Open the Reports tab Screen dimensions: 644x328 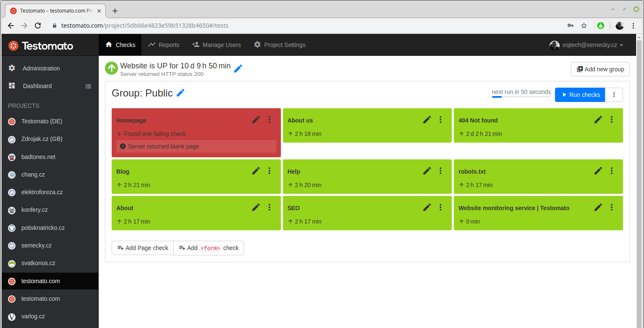[163, 45]
